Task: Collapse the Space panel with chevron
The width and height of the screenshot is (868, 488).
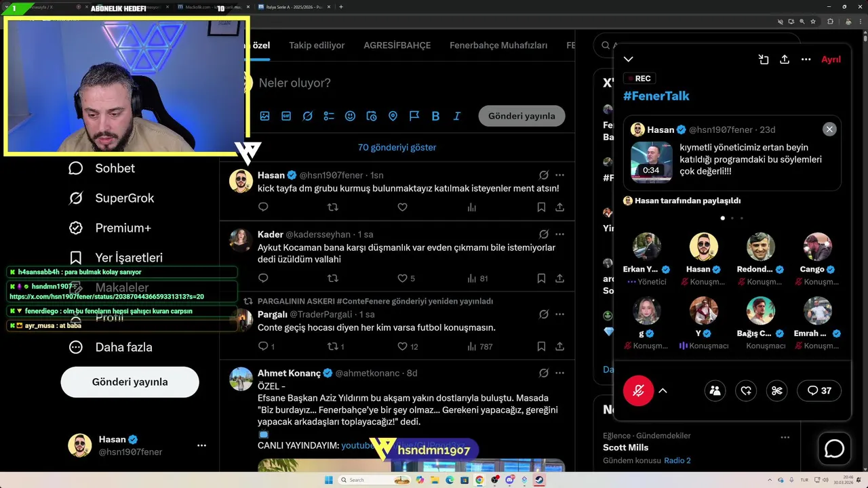Action: 629,60
